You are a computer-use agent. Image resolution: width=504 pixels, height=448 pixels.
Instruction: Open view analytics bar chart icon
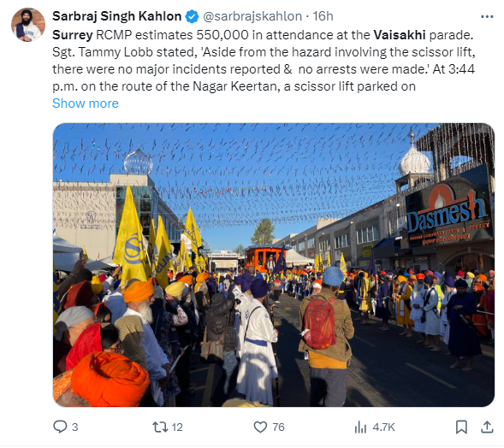coord(360,427)
